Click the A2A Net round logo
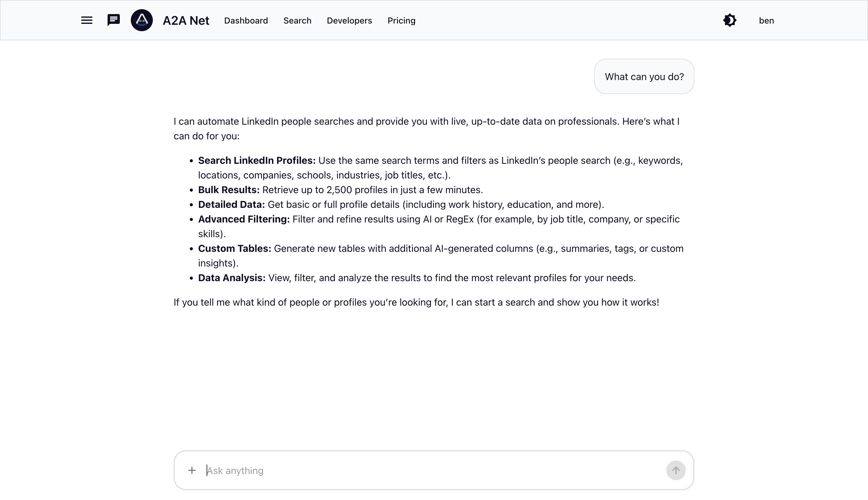 coord(142,20)
